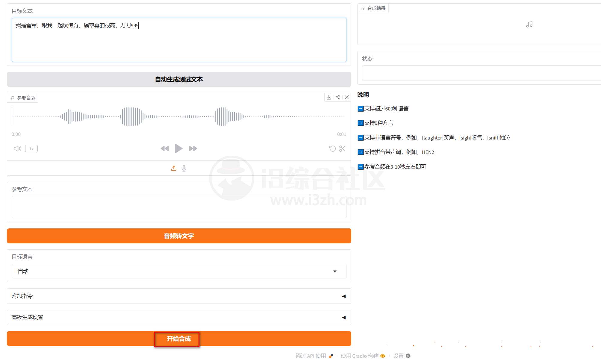
Task: Click the 参考音频 tab label
Action: tap(22, 97)
